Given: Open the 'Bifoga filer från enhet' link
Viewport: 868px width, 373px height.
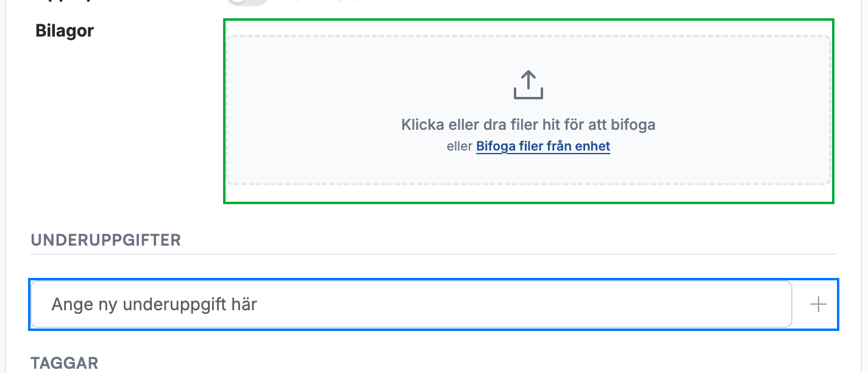Looking at the screenshot, I should tap(543, 146).
